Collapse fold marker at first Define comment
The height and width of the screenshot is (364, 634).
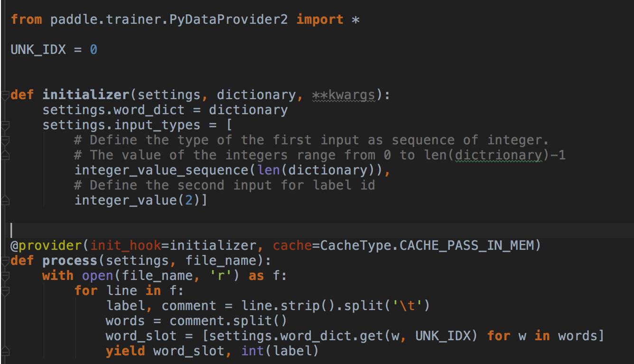(x=4, y=141)
